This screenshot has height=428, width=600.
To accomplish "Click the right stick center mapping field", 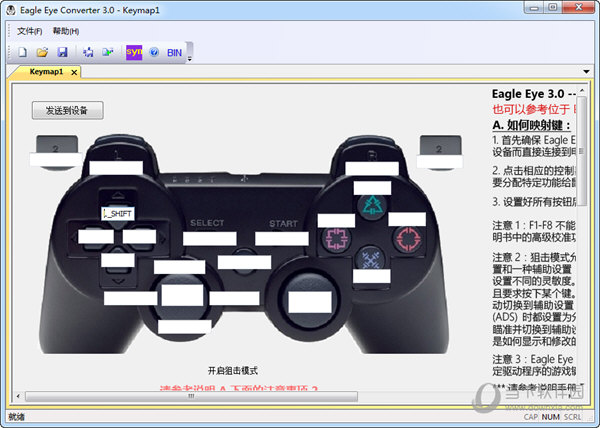I will 310,302.
